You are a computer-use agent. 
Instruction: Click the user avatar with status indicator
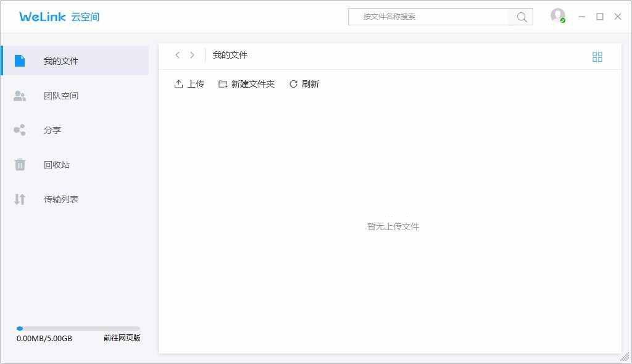tap(557, 16)
